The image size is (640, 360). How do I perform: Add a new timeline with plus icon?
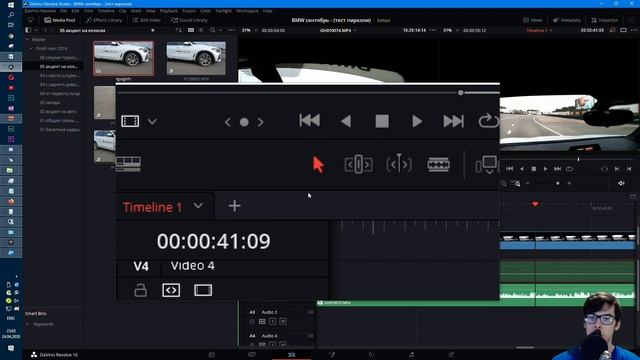(234, 206)
